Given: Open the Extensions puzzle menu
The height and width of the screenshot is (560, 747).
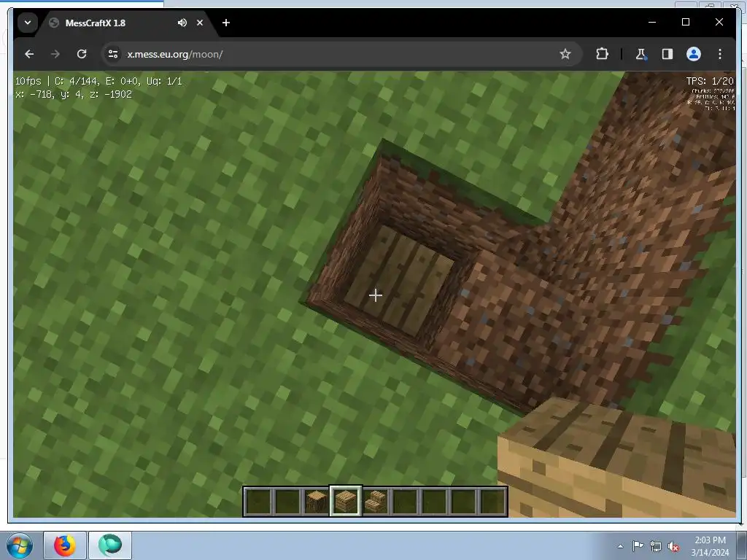Looking at the screenshot, I should coord(602,54).
